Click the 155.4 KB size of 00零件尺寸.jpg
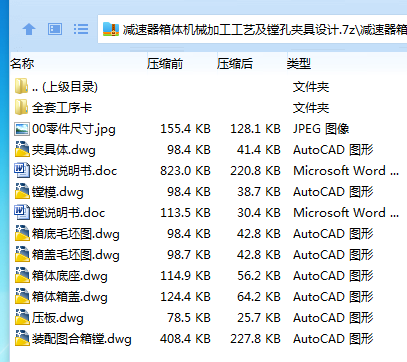Screen dimensions: 407x362 tap(185, 129)
